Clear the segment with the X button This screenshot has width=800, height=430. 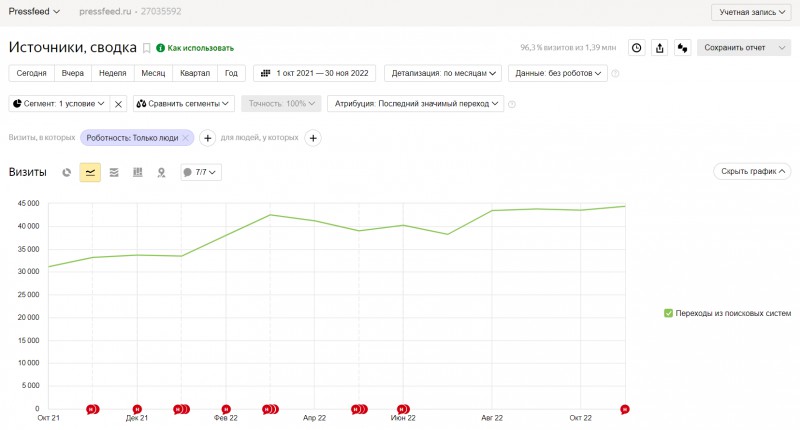click(x=118, y=104)
